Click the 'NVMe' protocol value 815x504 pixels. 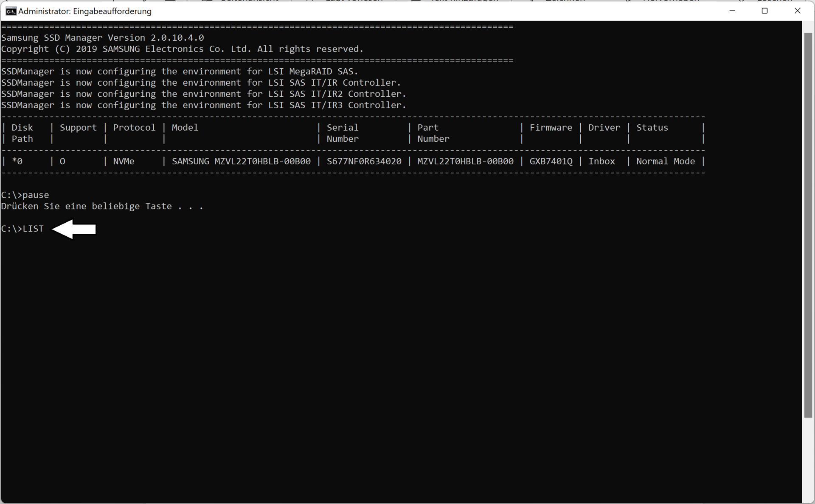124,161
